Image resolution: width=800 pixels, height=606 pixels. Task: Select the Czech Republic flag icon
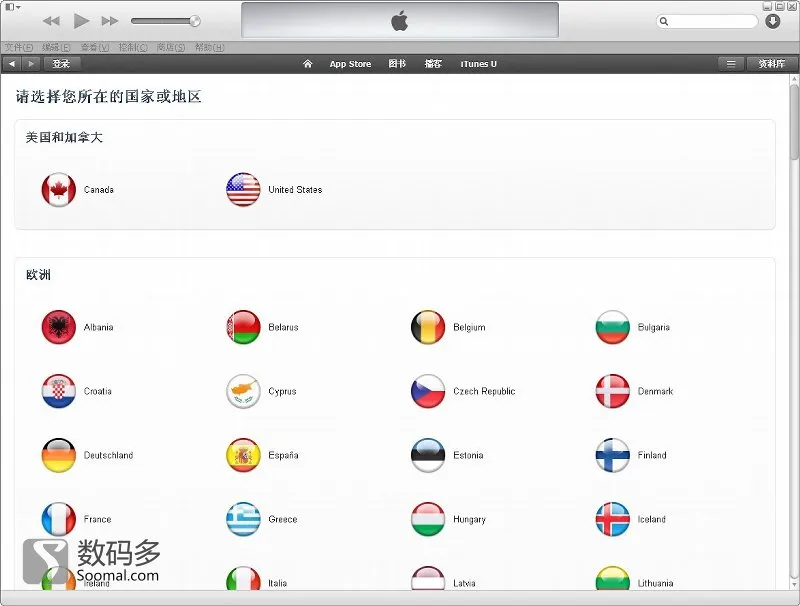click(x=428, y=391)
